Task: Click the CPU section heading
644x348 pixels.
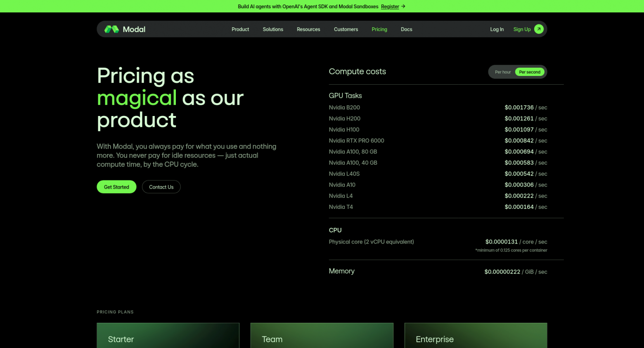Action: 335,230
